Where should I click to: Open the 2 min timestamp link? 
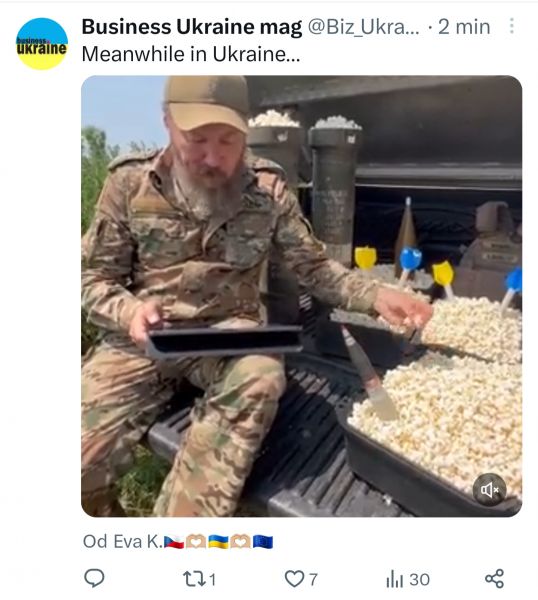[x=464, y=27]
